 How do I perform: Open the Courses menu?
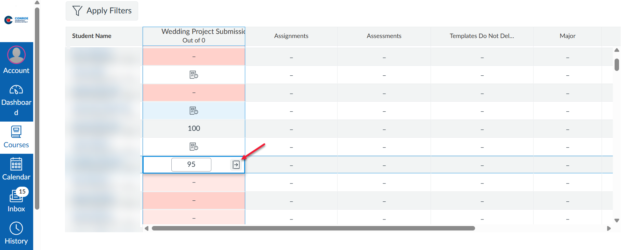click(16, 137)
